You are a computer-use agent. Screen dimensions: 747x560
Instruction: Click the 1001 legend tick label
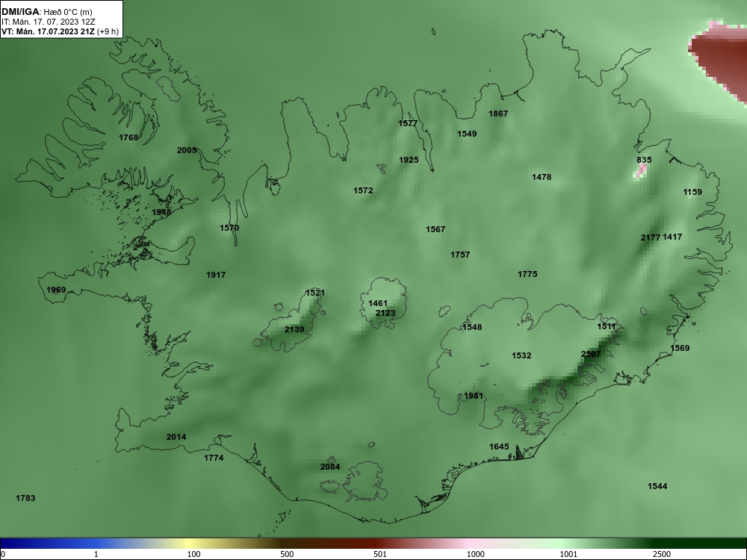coord(568,554)
